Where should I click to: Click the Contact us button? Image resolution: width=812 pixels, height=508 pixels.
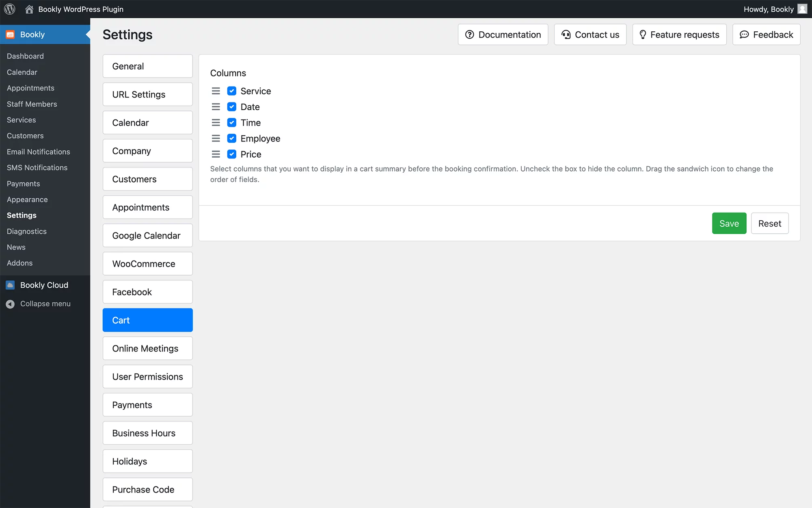pos(590,35)
